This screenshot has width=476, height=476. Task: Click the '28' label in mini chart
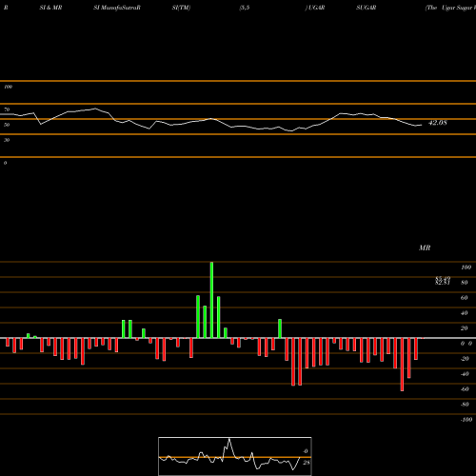[x=306, y=463]
